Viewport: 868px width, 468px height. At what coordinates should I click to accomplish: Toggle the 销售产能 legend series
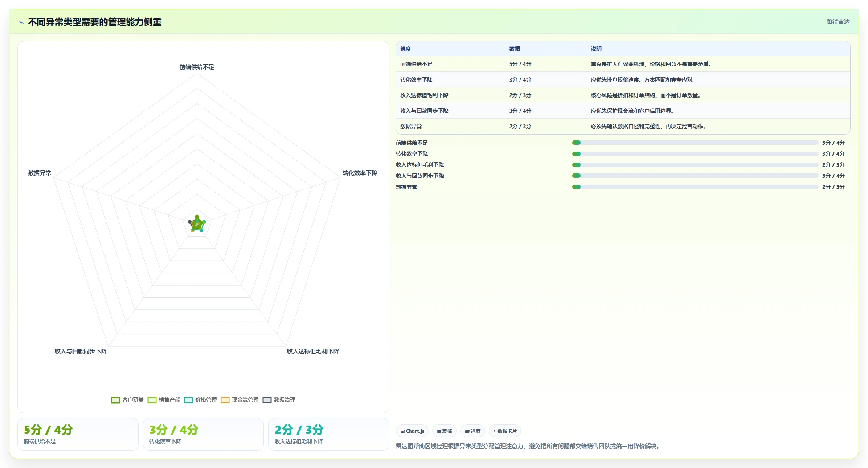pos(164,400)
